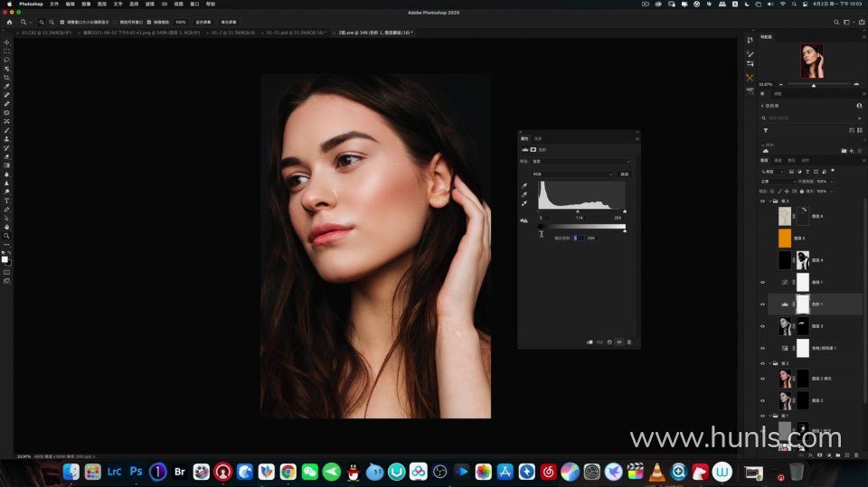The width and height of the screenshot is (868, 487).
Task: Pick the black point eyedropper in Levels
Action: click(x=524, y=185)
